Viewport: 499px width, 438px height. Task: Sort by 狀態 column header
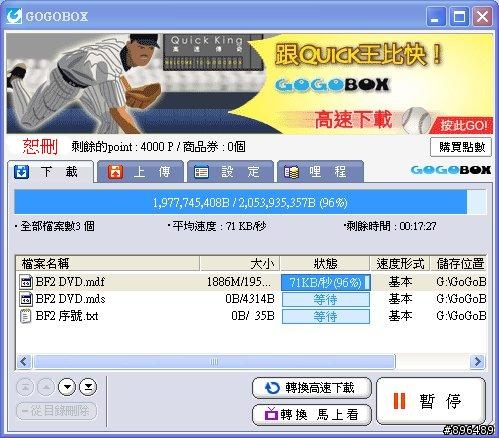click(x=326, y=264)
